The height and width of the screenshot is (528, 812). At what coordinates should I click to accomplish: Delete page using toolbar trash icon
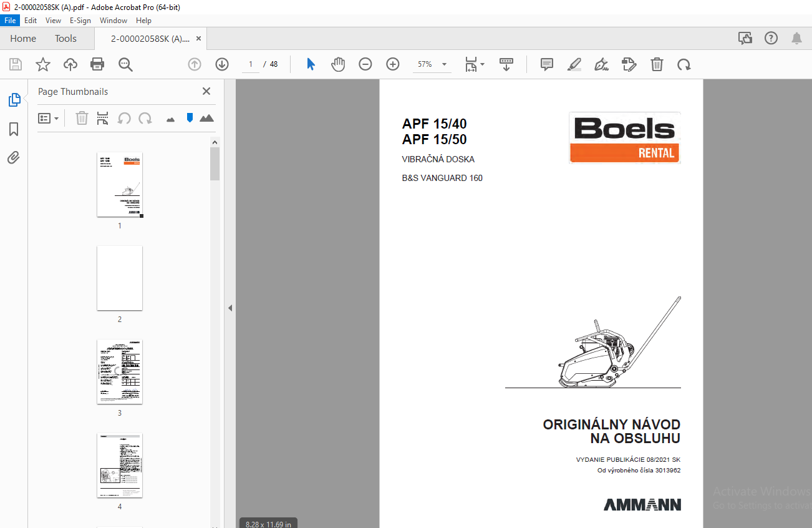[x=657, y=64]
